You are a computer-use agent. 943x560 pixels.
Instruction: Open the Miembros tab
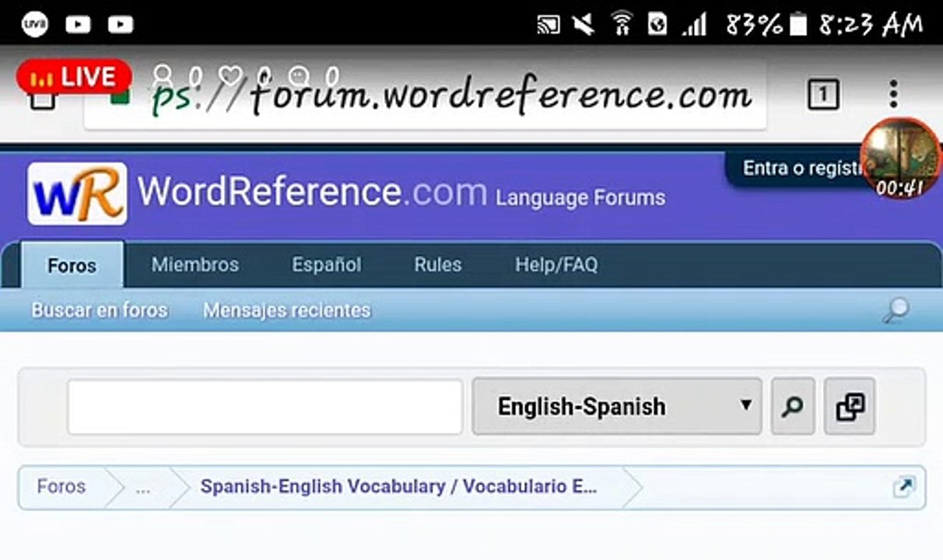pyautogui.click(x=195, y=264)
